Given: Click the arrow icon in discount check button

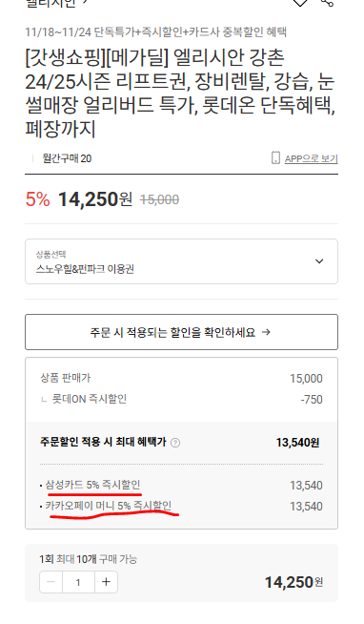Looking at the screenshot, I should (266, 332).
